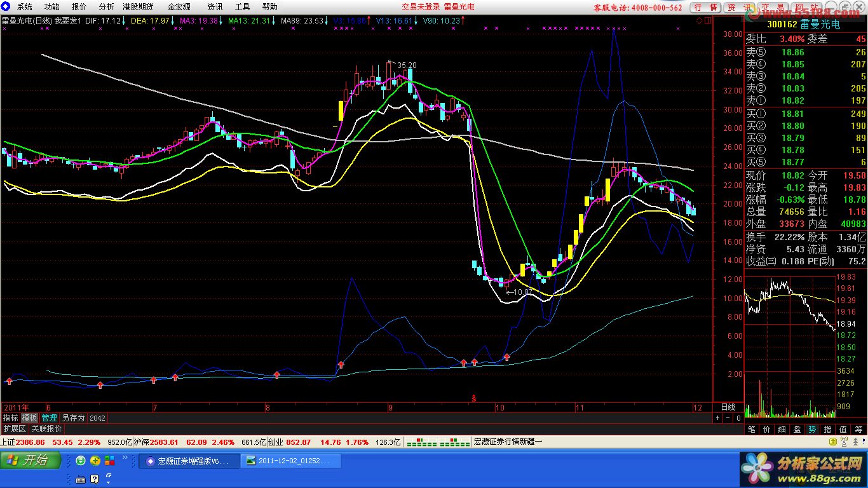868x488 pixels.
Task: Click the yellow plus quick-launch icon
Action: (95, 461)
